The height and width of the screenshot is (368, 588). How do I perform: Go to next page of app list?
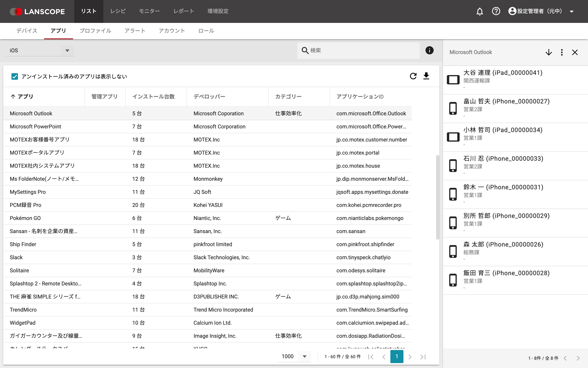(410, 357)
